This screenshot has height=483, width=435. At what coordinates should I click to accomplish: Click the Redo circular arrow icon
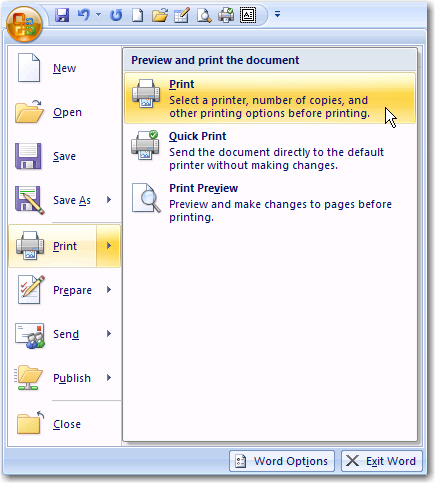[116, 15]
